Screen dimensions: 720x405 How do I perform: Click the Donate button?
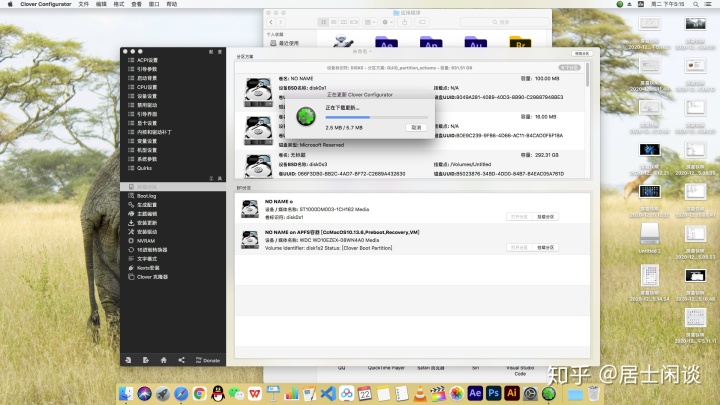coord(208,360)
